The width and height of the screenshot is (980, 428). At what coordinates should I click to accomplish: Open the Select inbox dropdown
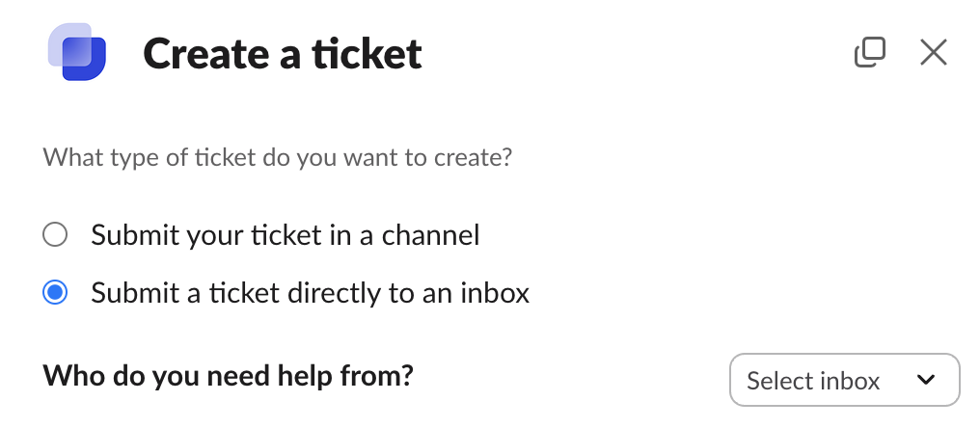pyautogui.click(x=844, y=380)
